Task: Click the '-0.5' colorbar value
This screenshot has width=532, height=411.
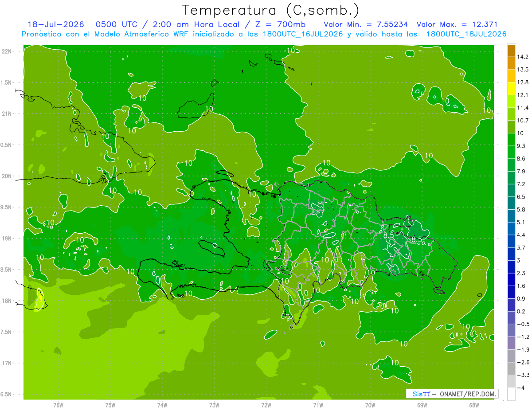Action: click(523, 324)
